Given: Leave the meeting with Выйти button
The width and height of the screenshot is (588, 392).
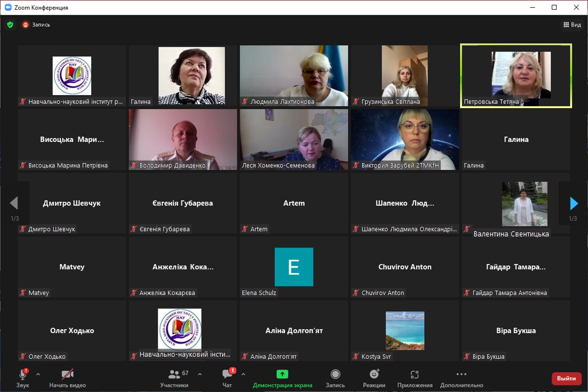Looking at the screenshot, I should click(x=566, y=379).
